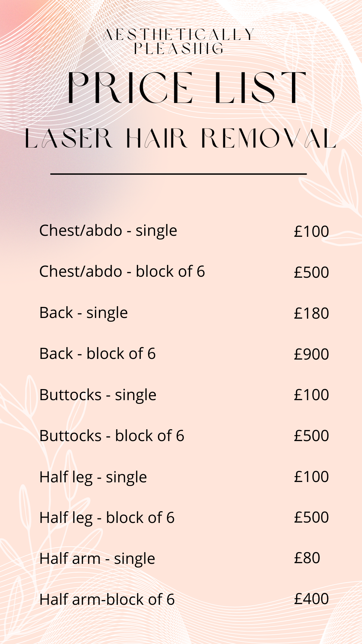Select Half arm-block of 6
The width and height of the screenshot is (362, 644).
(x=107, y=599)
